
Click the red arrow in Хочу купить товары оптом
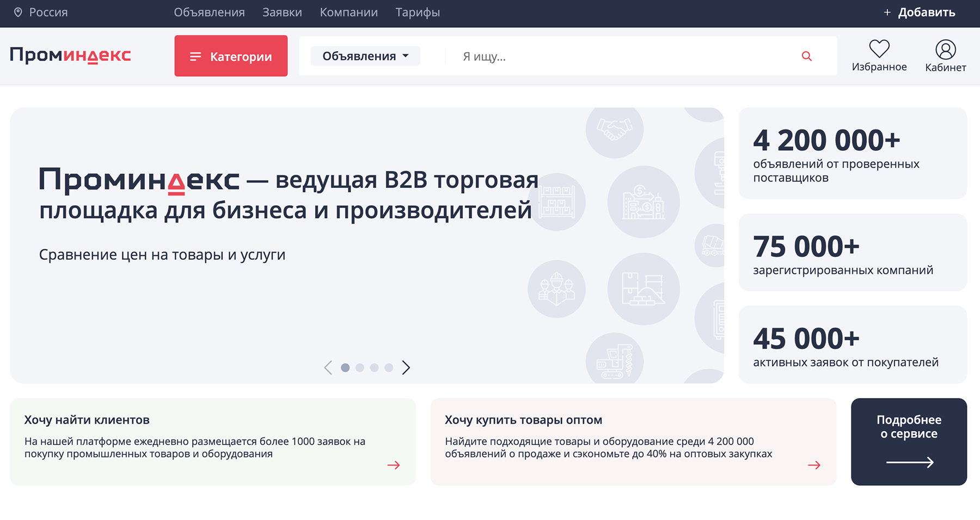pos(814,465)
